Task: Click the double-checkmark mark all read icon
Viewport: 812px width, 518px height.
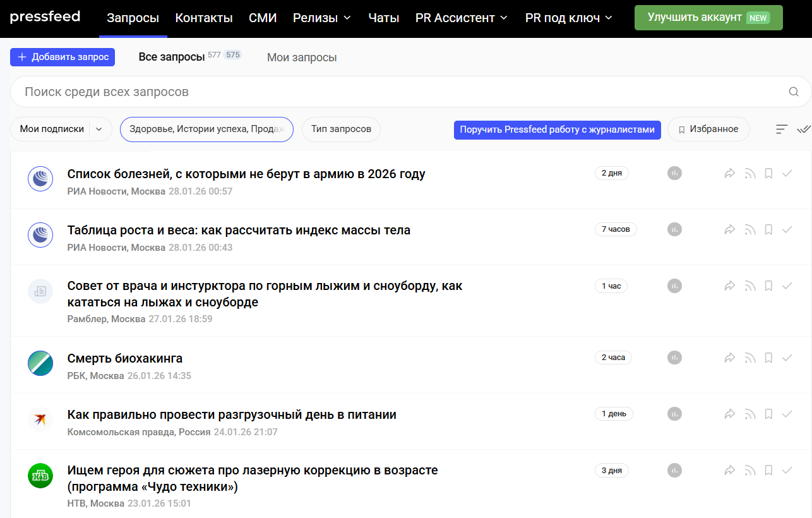Action: tap(803, 129)
